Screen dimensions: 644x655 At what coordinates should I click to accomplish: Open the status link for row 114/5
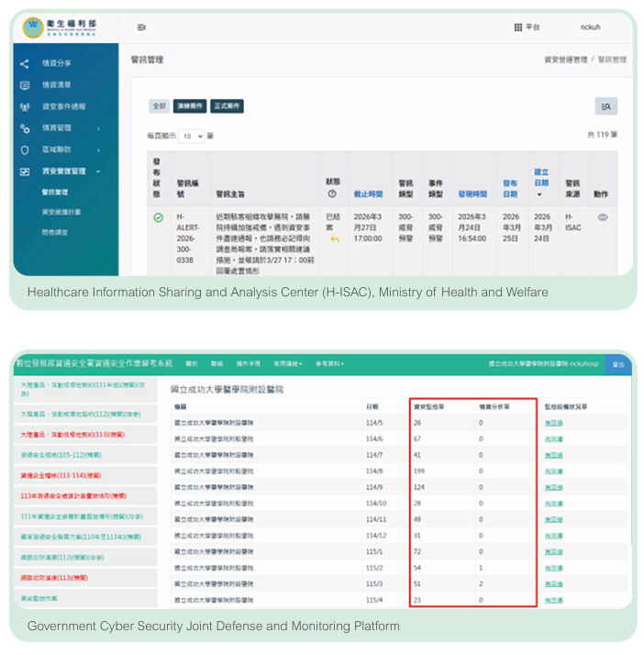[553, 423]
